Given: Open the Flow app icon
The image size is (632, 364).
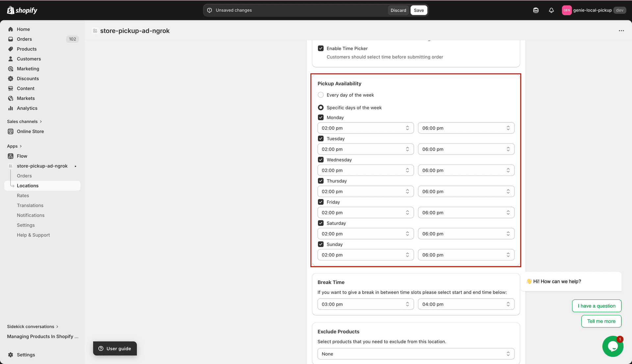Looking at the screenshot, I should point(11,156).
